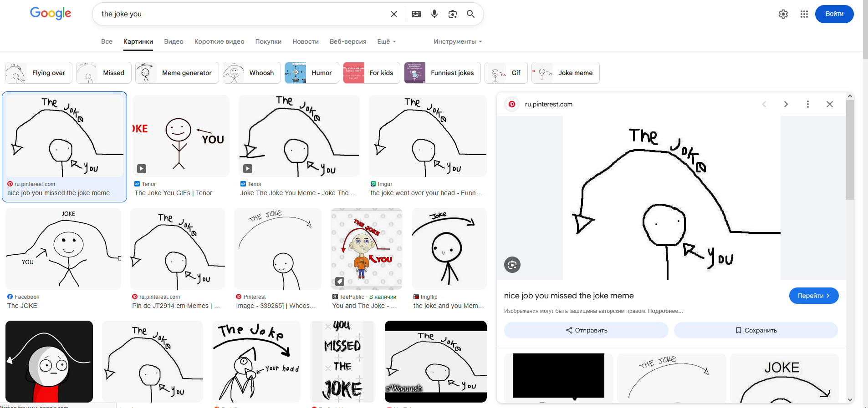Viewport: 868px width, 408px height.
Task: Apply the 'Gif' filter chip
Action: 506,73
